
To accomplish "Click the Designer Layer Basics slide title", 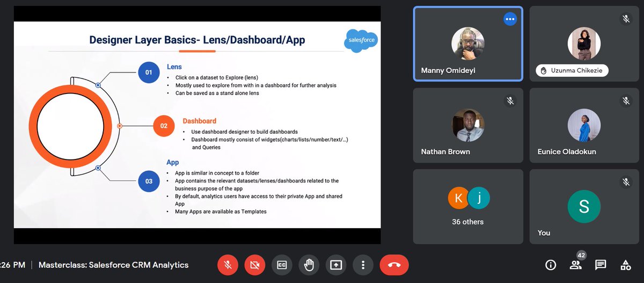I will (x=197, y=39).
